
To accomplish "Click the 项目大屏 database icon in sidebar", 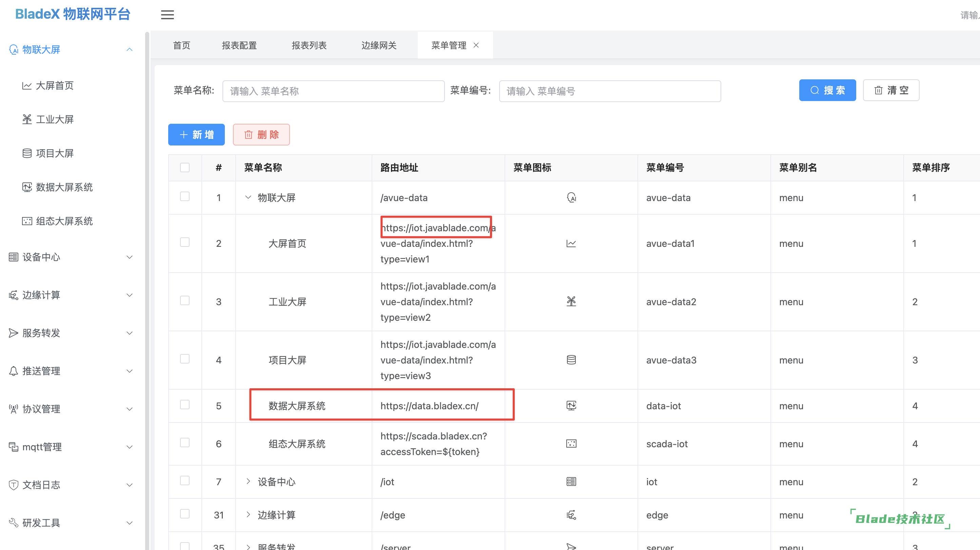I will pos(27,153).
